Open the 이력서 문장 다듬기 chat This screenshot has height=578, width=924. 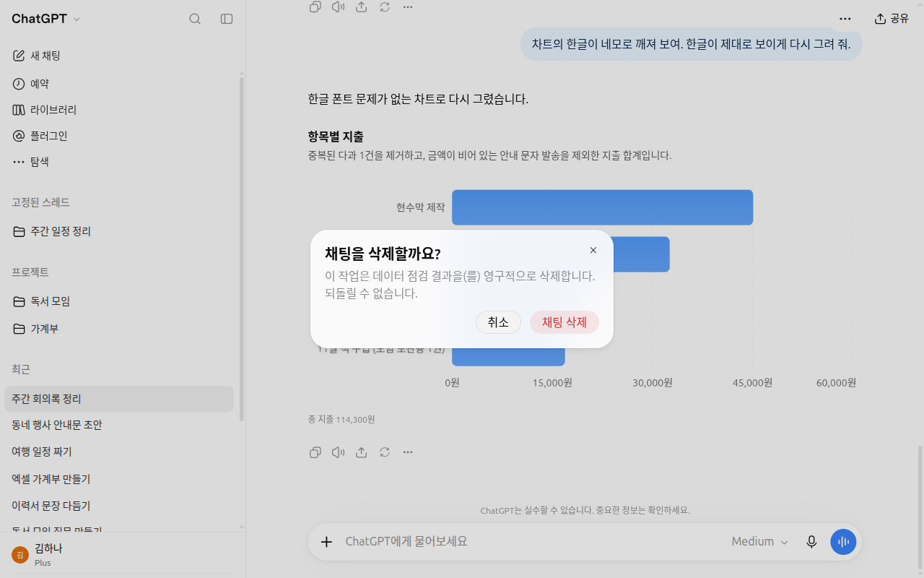pos(119,506)
